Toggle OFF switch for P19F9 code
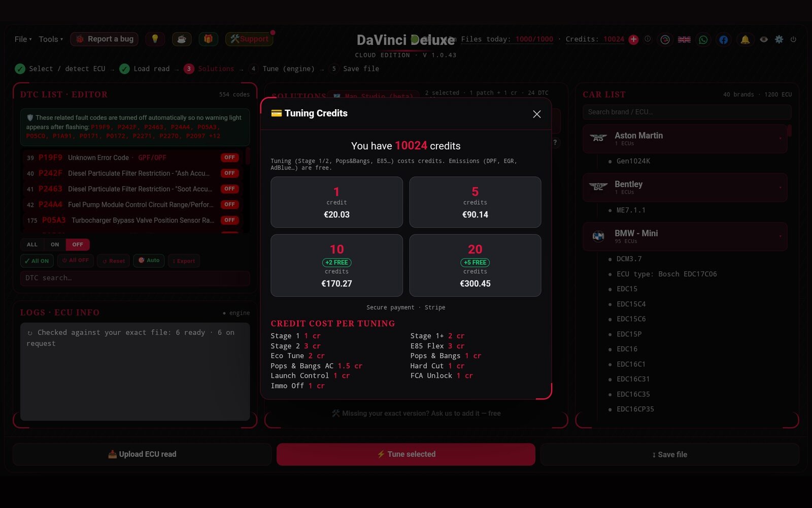The image size is (812, 508). (229, 157)
